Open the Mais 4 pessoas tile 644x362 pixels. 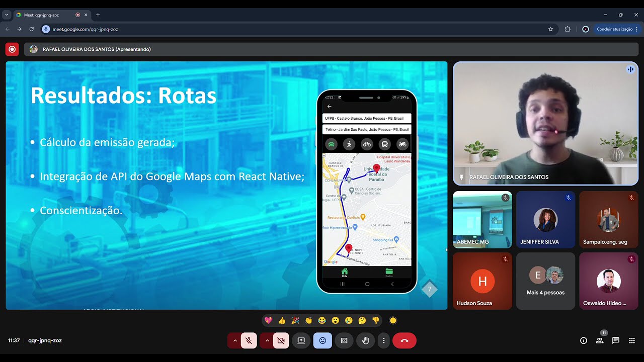point(545,281)
